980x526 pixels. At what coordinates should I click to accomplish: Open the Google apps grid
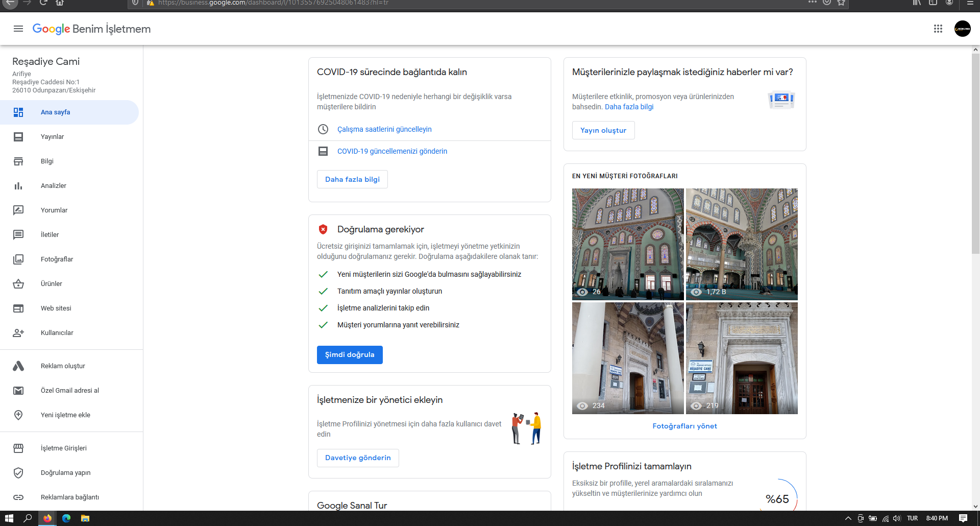(938, 29)
